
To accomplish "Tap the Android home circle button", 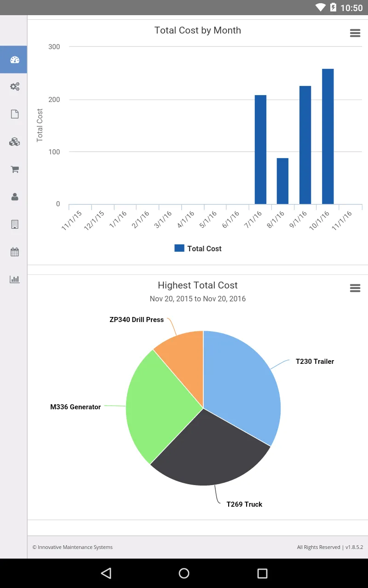I will pyautogui.click(x=184, y=573).
